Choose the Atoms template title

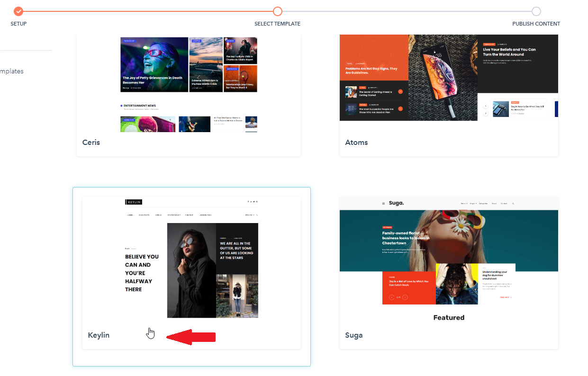click(356, 142)
